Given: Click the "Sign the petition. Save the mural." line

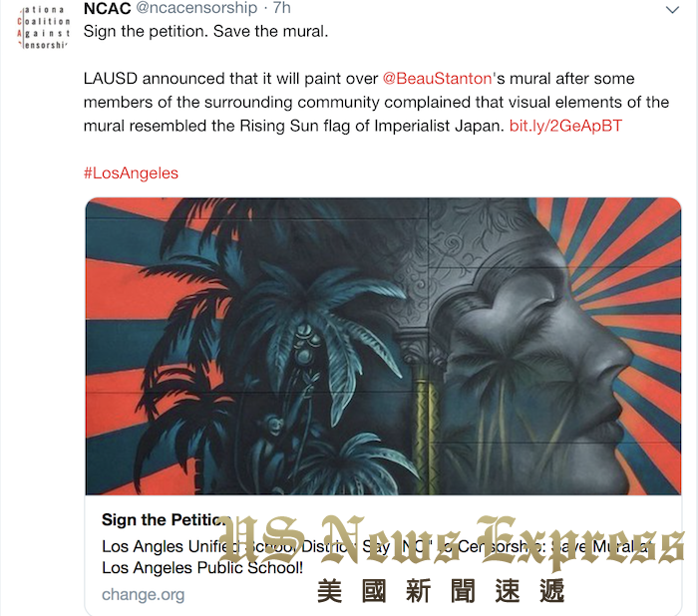Looking at the screenshot, I should (x=205, y=32).
